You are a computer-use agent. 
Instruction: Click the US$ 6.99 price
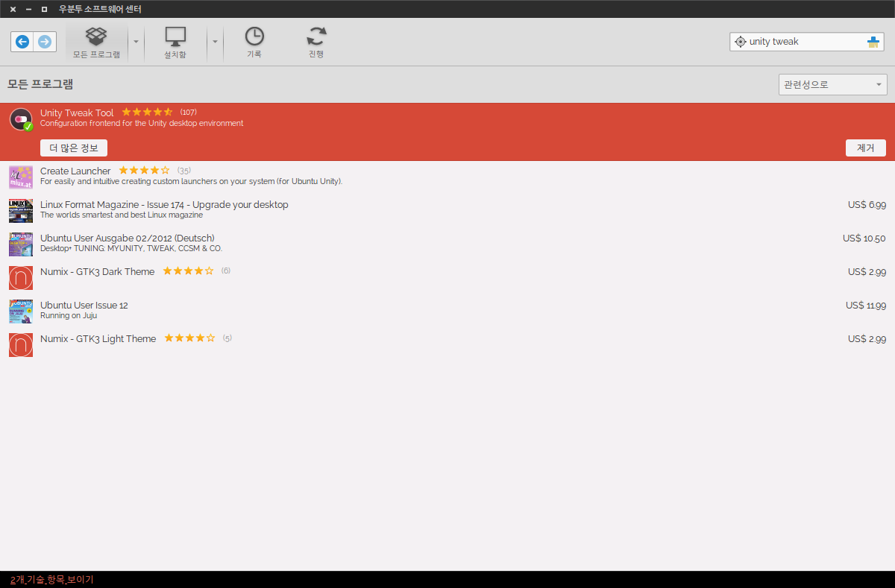tap(867, 205)
